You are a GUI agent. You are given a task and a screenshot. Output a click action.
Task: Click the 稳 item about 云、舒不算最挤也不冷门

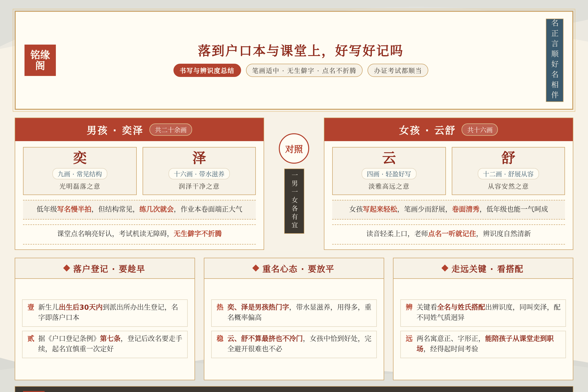[294, 344]
